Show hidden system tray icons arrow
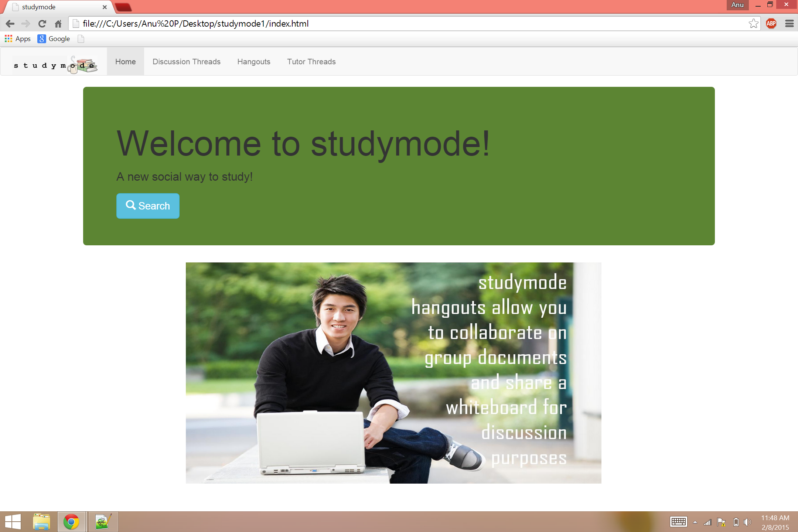This screenshot has height=532, width=798. [695, 522]
